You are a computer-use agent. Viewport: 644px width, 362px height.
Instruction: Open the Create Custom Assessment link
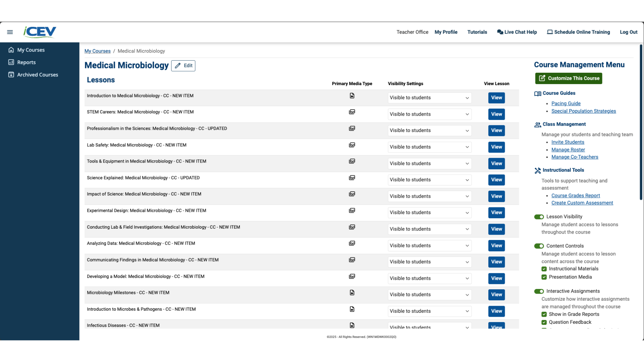582,203
